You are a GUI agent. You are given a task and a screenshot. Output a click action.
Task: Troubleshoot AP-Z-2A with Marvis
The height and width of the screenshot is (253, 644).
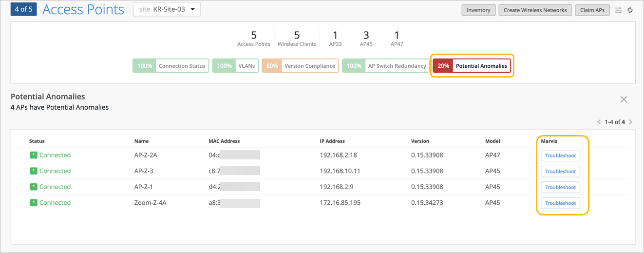(560, 156)
